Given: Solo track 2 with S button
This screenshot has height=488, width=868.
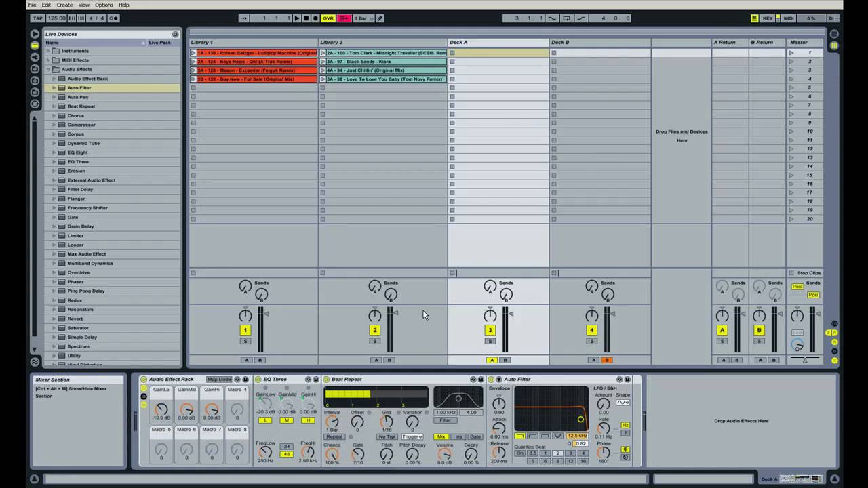Looking at the screenshot, I should click(375, 341).
